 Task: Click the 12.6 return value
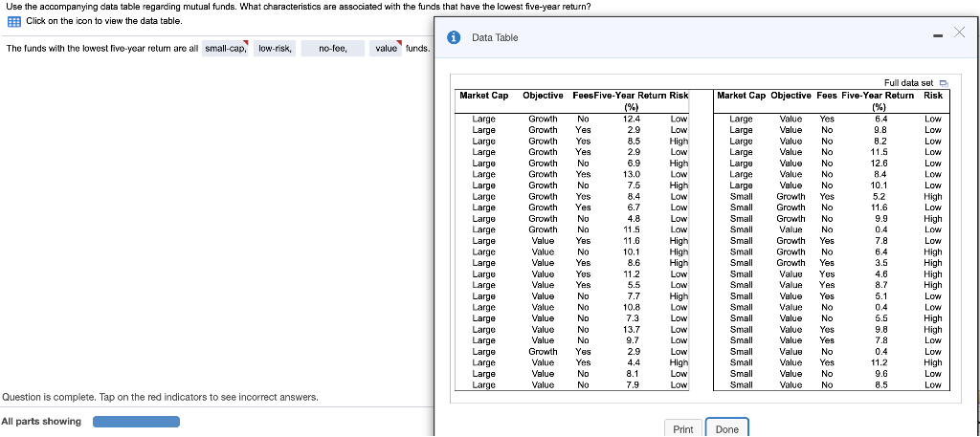coord(880,163)
